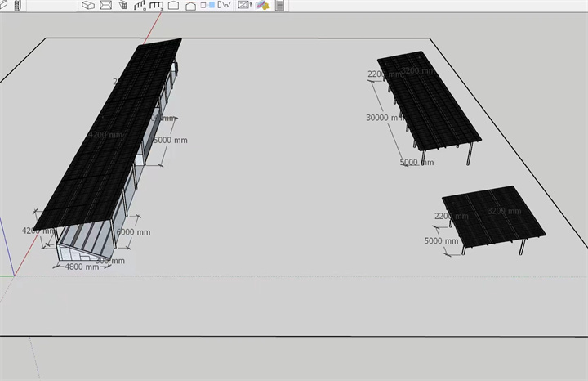Screen dimensions: 588x381
Task: Click the crossed rectangle envelope-like toolbar icon
Action: tap(105, 5)
